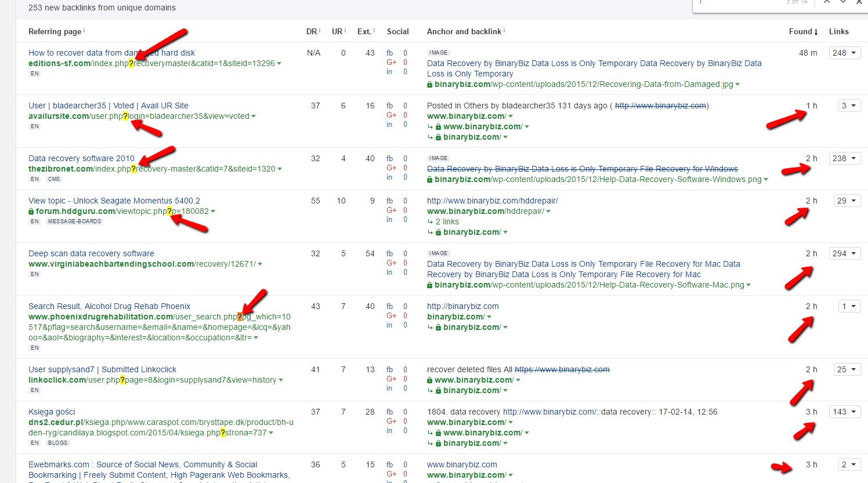Click the info icon next to UR header
The width and height of the screenshot is (868, 483).
point(345,30)
